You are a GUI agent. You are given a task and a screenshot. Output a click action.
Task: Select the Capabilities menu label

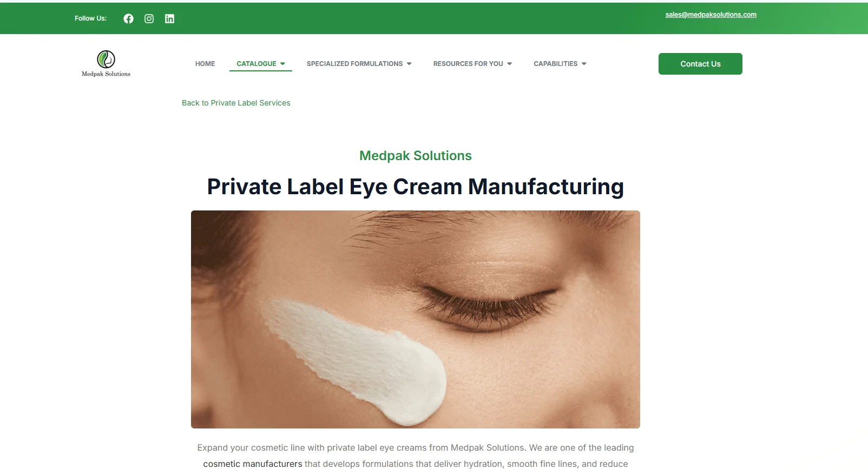(555, 64)
